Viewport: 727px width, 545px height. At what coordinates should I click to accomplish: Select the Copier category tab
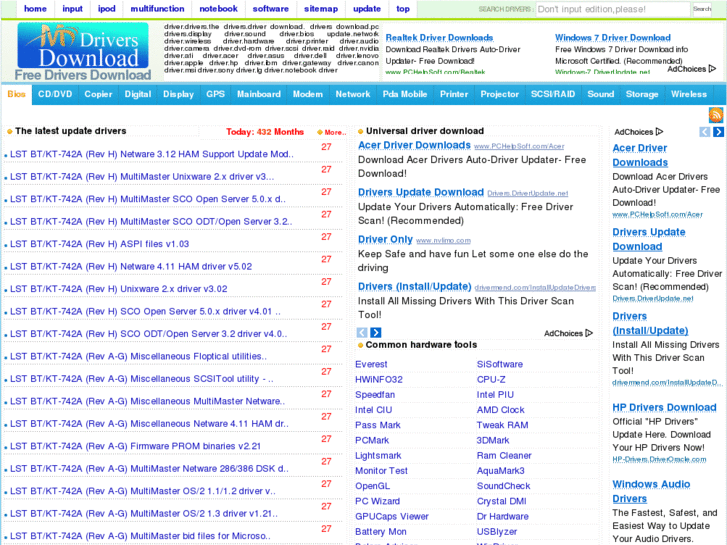(x=98, y=94)
